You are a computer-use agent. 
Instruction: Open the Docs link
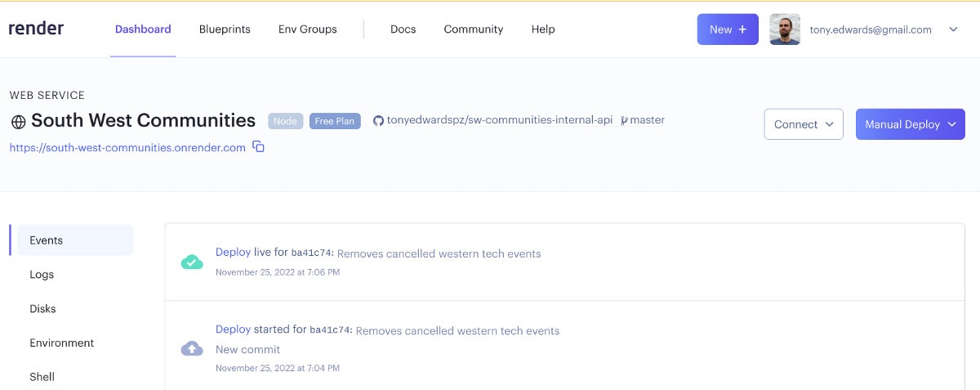[x=403, y=29]
